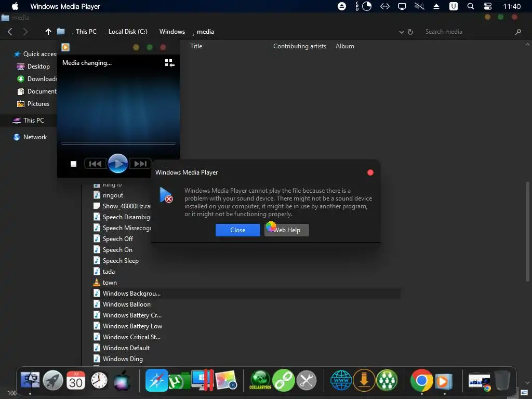Click the Windows Media Player title icon

pos(65,47)
